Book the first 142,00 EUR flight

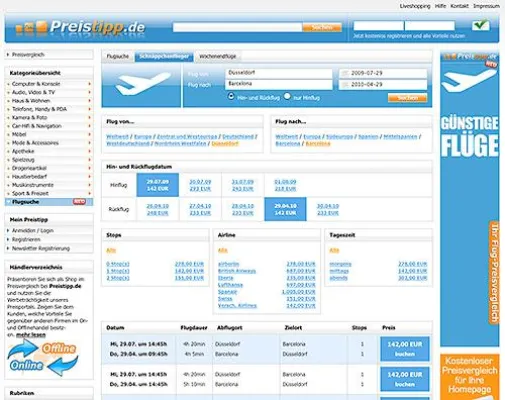pyautogui.click(x=405, y=349)
